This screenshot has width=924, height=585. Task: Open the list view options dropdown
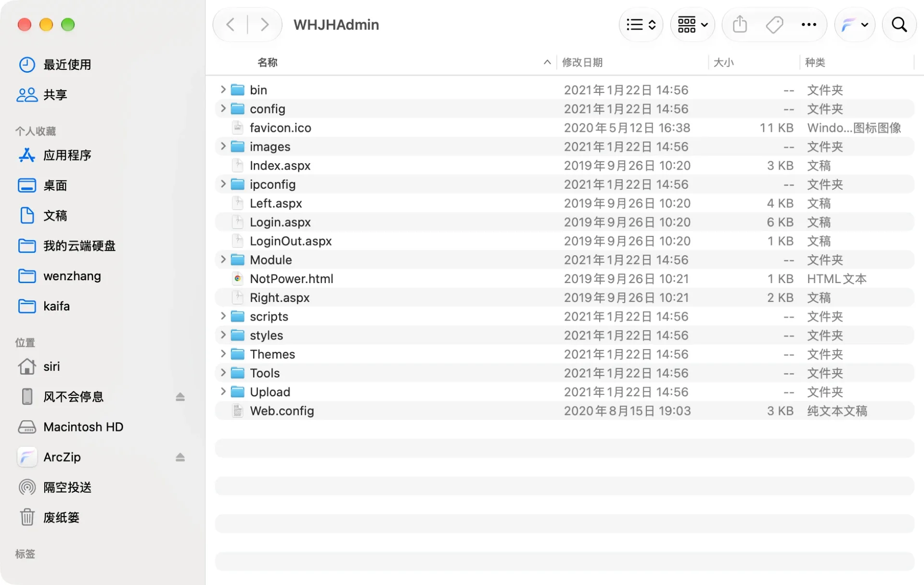[641, 25]
